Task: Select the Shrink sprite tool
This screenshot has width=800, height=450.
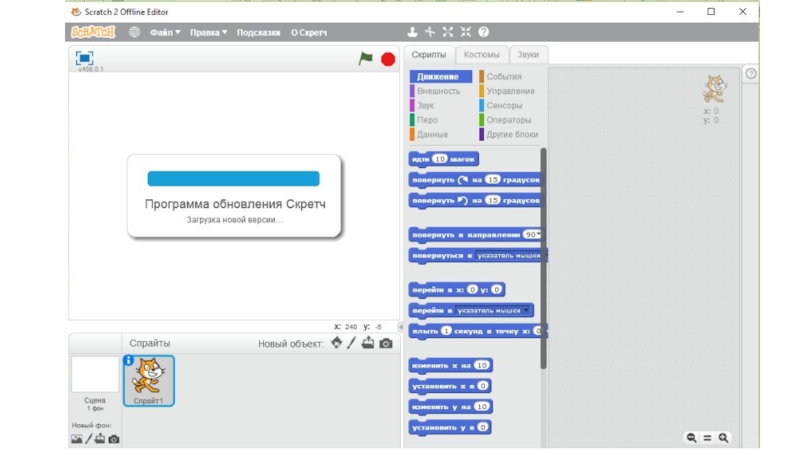Action: (x=466, y=32)
